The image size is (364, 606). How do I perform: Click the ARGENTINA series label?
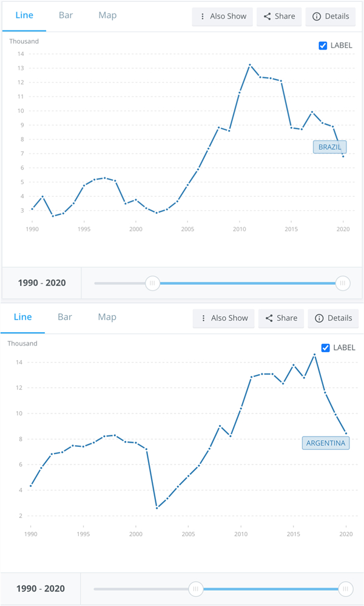326,443
